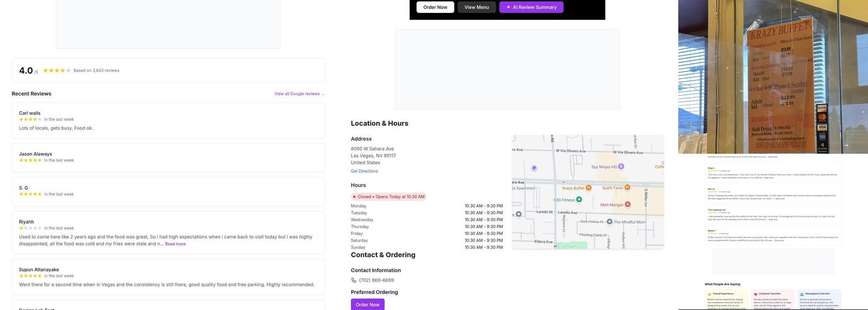Click the phone icon beside contact number

pos(354,280)
